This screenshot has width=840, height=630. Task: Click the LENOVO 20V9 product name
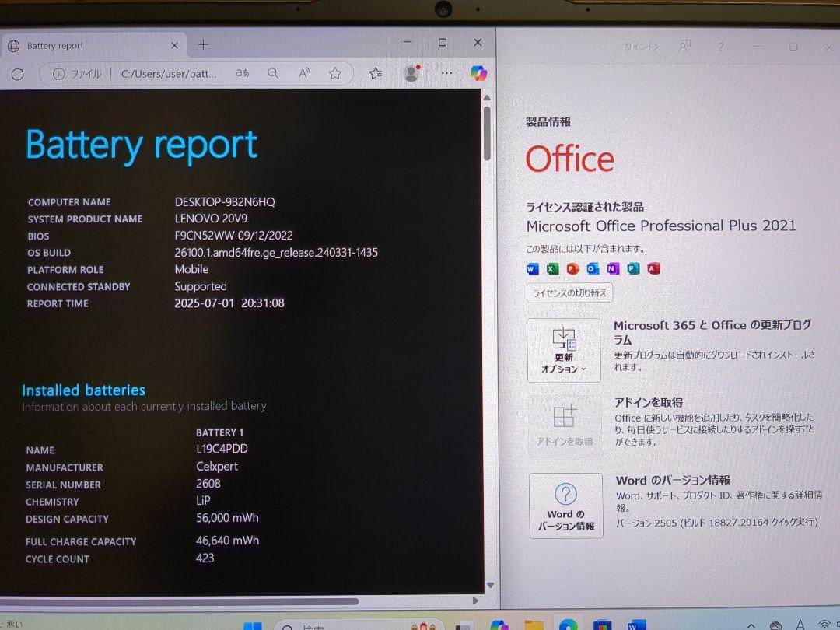(x=211, y=219)
